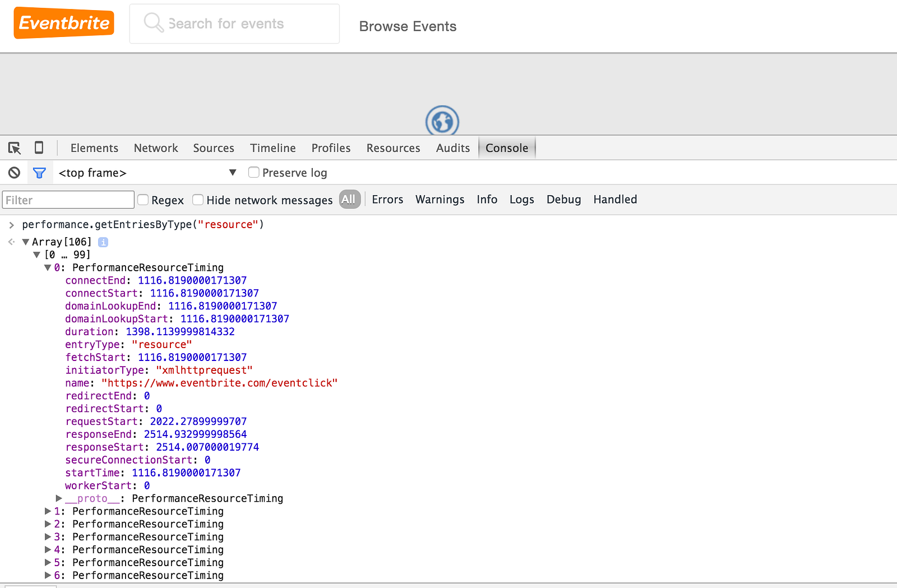Filter console by Warnings
The height and width of the screenshot is (588, 897).
pyautogui.click(x=440, y=200)
